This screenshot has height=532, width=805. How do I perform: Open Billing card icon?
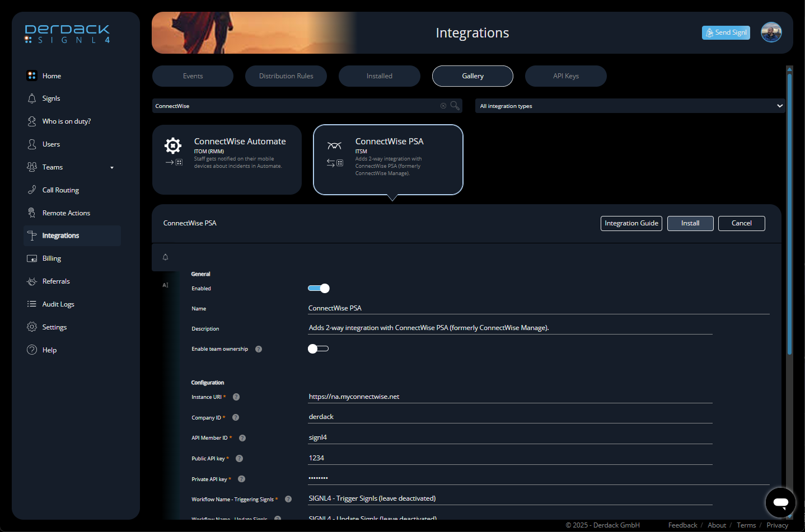pyautogui.click(x=32, y=258)
